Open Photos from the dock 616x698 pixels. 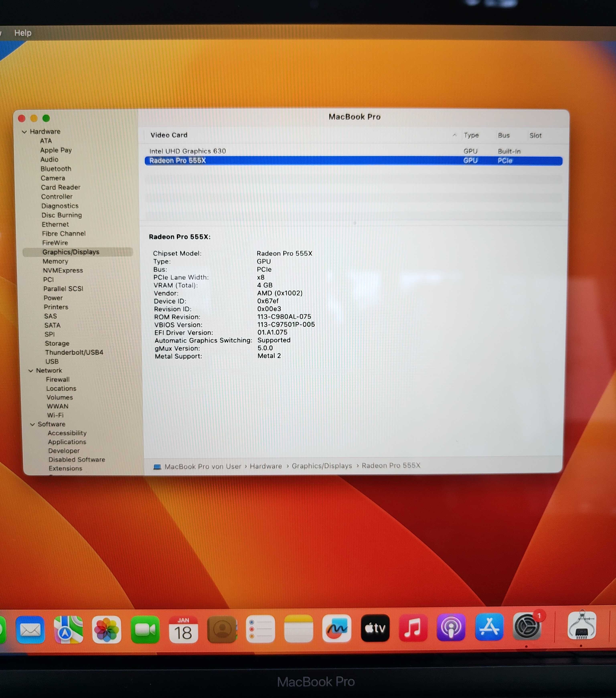click(107, 630)
